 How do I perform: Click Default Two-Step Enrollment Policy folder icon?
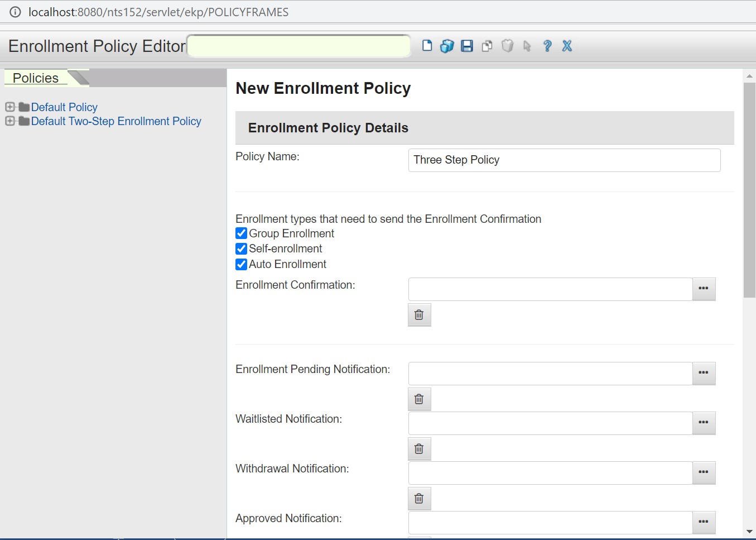tap(24, 121)
